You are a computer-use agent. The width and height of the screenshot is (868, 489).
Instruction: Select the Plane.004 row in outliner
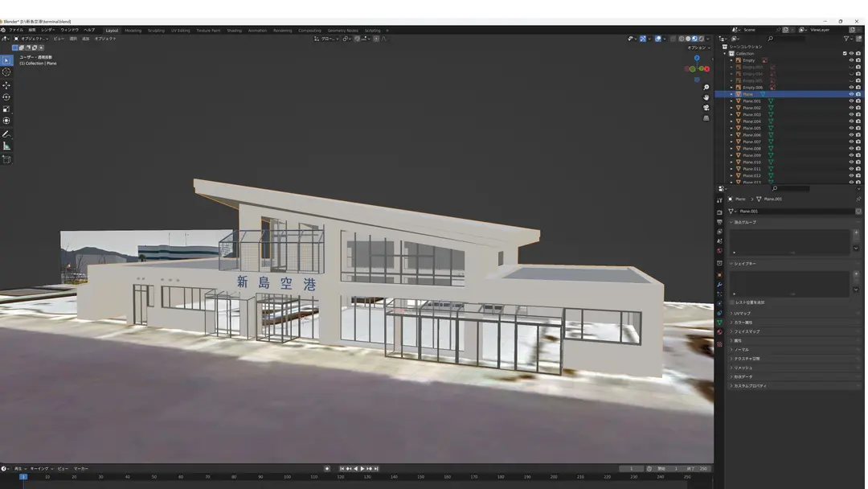pos(788,121)
